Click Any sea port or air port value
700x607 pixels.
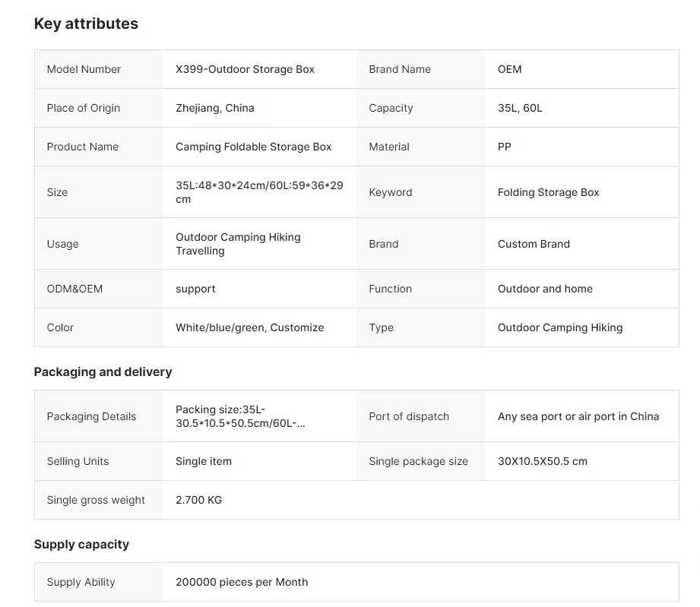point(578,416)
